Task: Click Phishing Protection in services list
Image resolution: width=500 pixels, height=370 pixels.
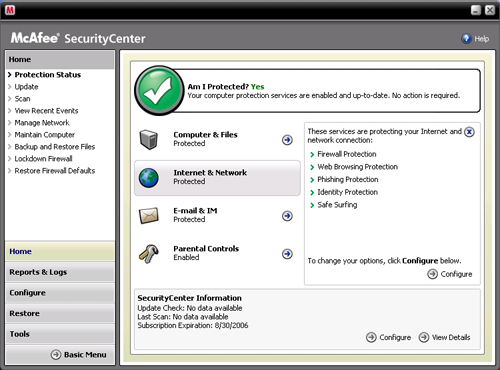Action: 348,179
